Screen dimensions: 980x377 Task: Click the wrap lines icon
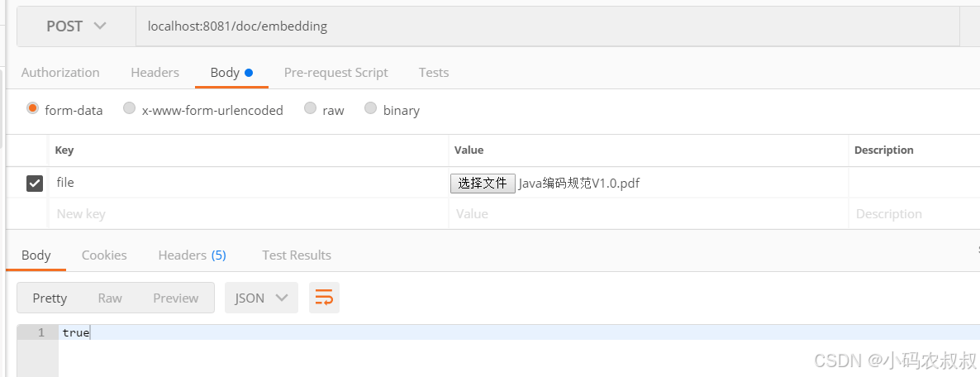pos(324,298)
